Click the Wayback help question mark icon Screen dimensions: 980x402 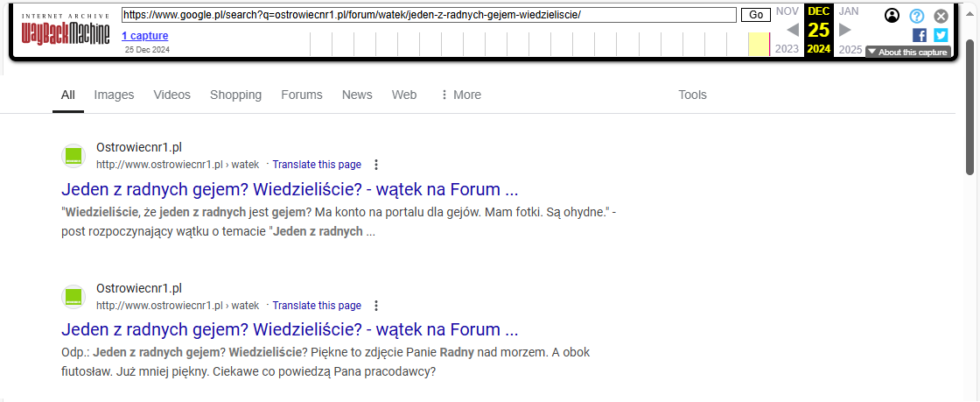click(x=916, y=16)
